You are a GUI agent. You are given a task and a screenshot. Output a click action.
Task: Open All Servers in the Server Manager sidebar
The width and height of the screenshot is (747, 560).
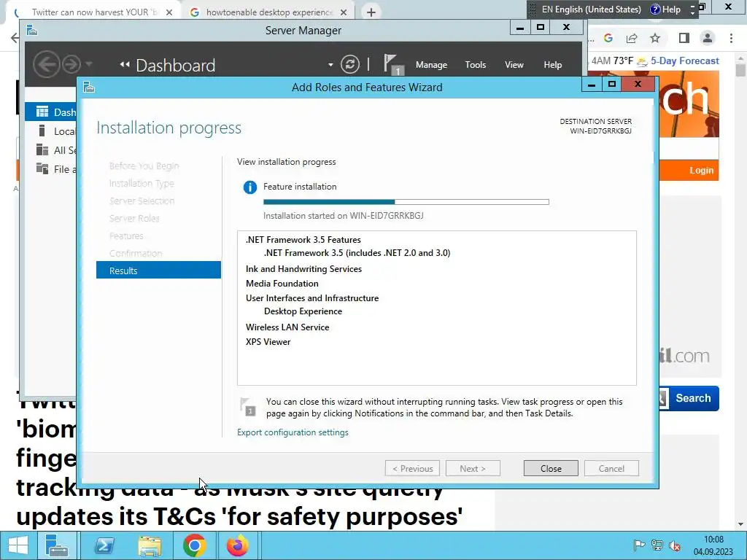pyautogui.click(x=52, y=150)
